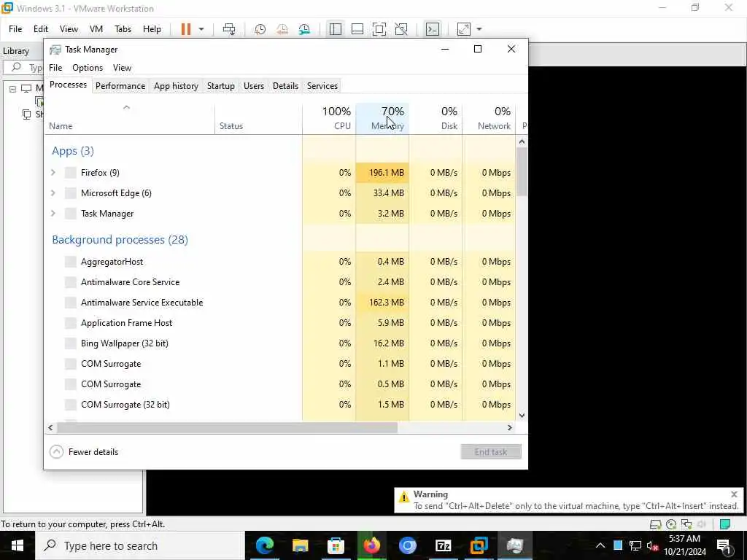Click the horizontal scrollbar thumb in Task Manager
Viewport: 747px width, 560px height.
[228, 427]
